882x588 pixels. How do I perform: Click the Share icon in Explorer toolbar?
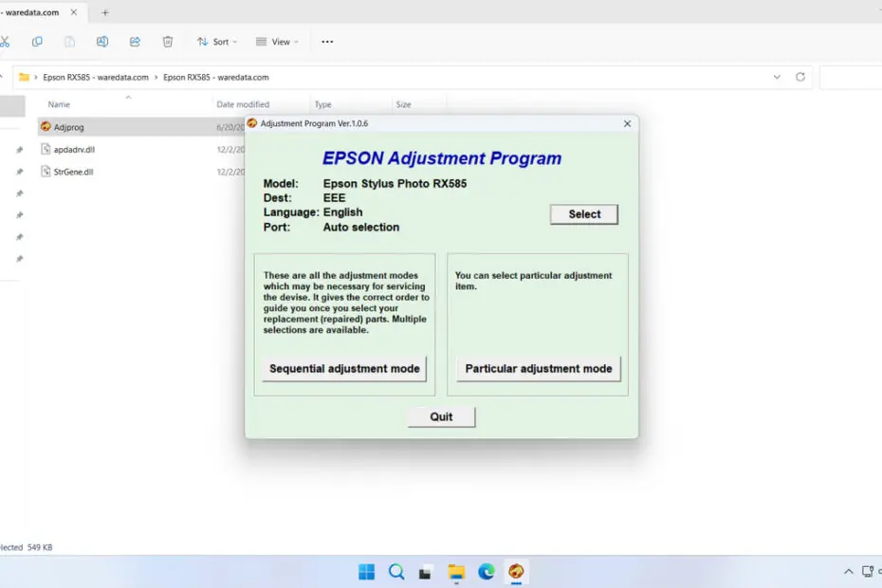(135, 42)
